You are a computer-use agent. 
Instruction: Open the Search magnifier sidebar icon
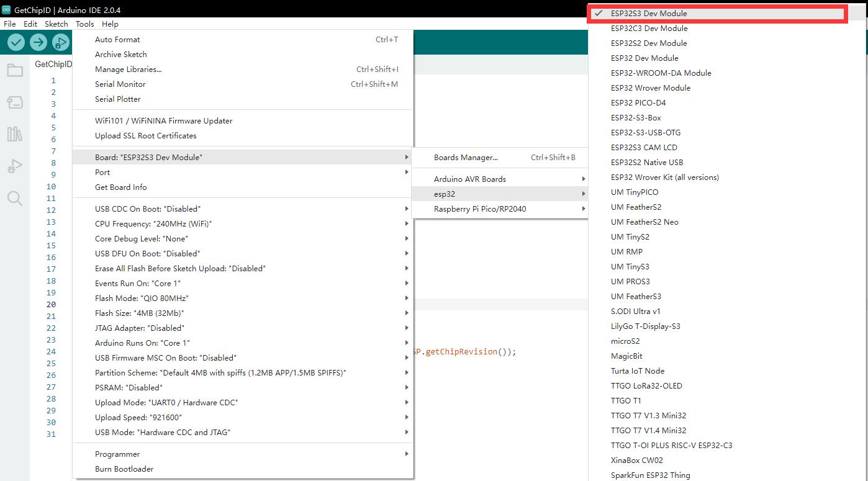pos(15,199)
